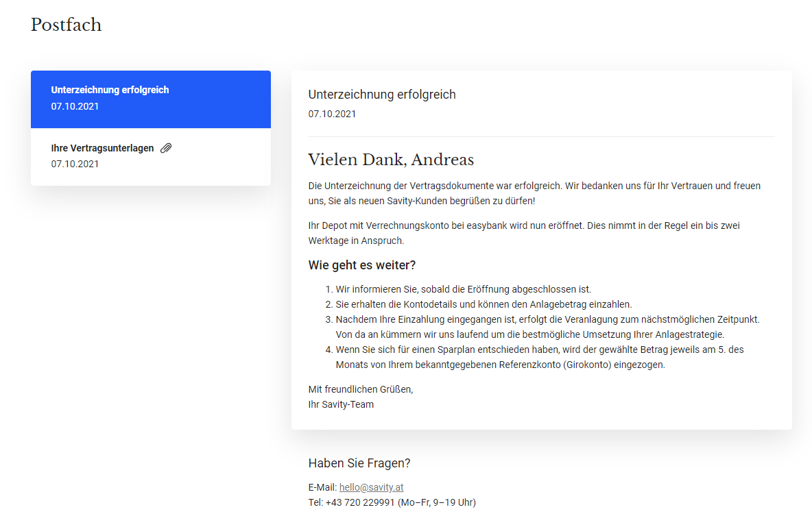Click the first step about 'Eröffnung abgeschlossen'

(463, 289)
